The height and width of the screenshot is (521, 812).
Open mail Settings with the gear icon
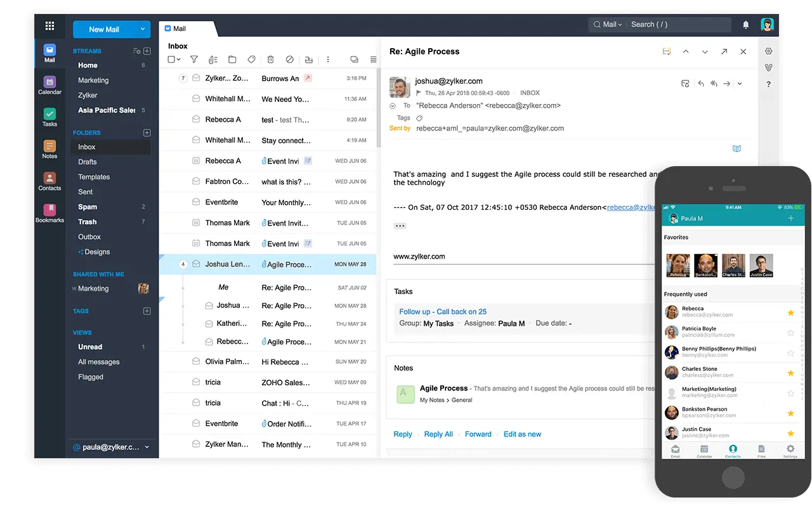pos(768,50)
